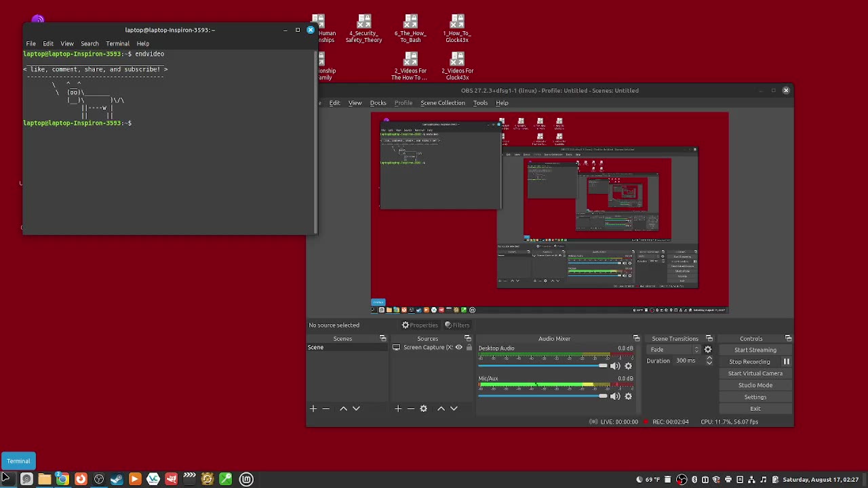Move source up in Sources panel
Viewport: 868px width, 488px height.
pyautogui.click(x=441, y=409)
